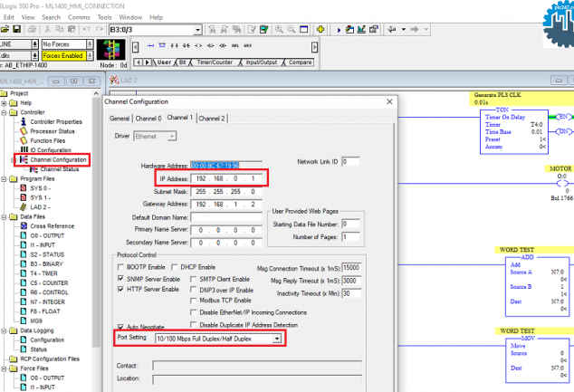Verify project with the green check icon
574x392 pixels.
point(264,29)
